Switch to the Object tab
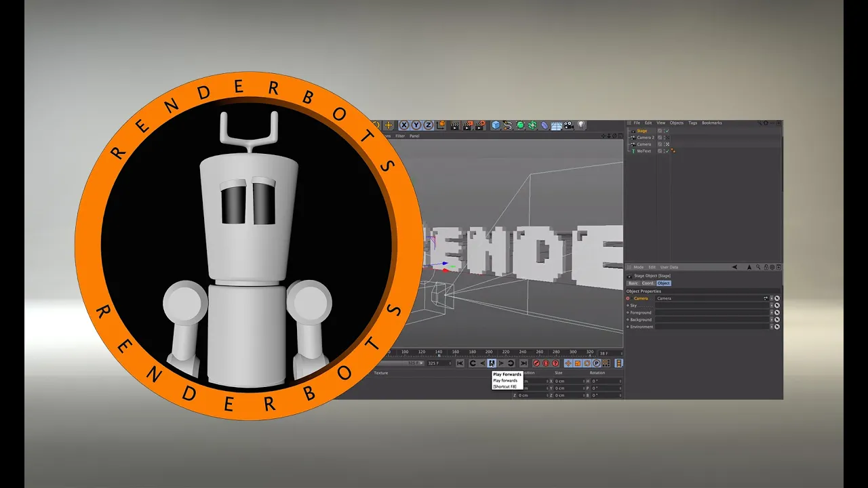 pos(664,283)
